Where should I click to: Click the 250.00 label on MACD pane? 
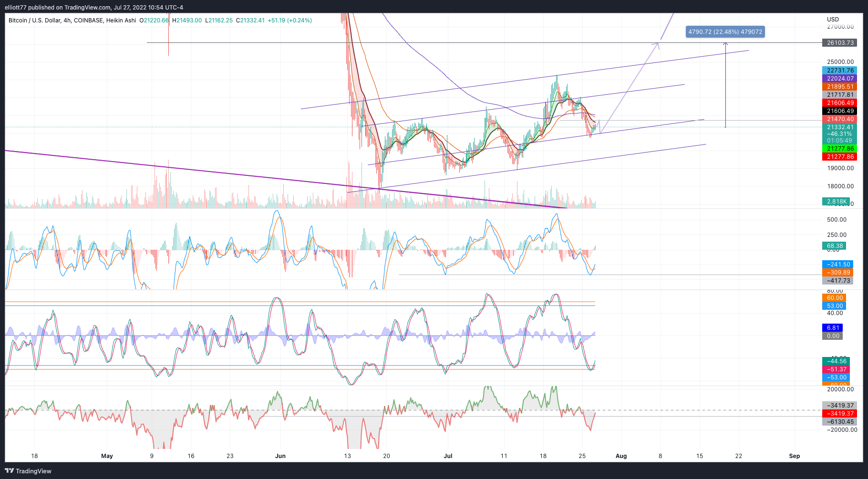coord(837,235)
